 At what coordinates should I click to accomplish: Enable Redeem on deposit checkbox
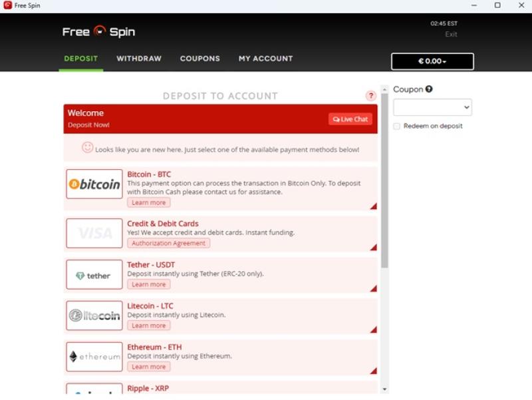coord(397,126)
